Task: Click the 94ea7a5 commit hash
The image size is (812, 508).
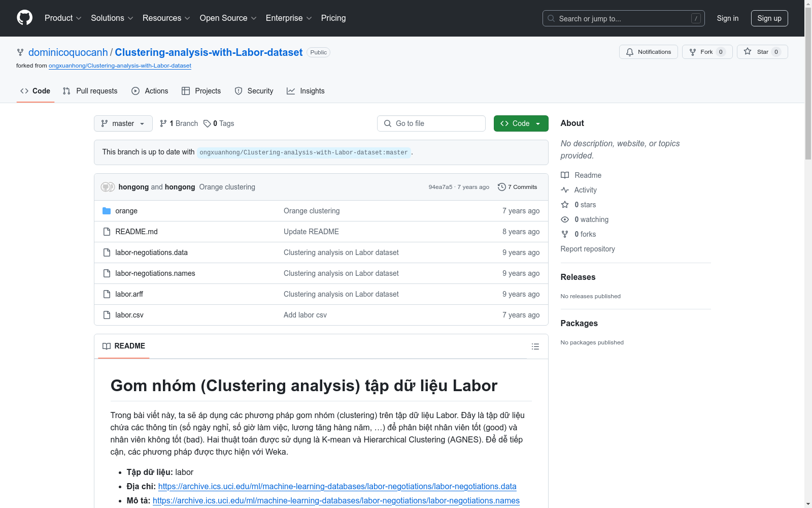Action: coord(441,187)
